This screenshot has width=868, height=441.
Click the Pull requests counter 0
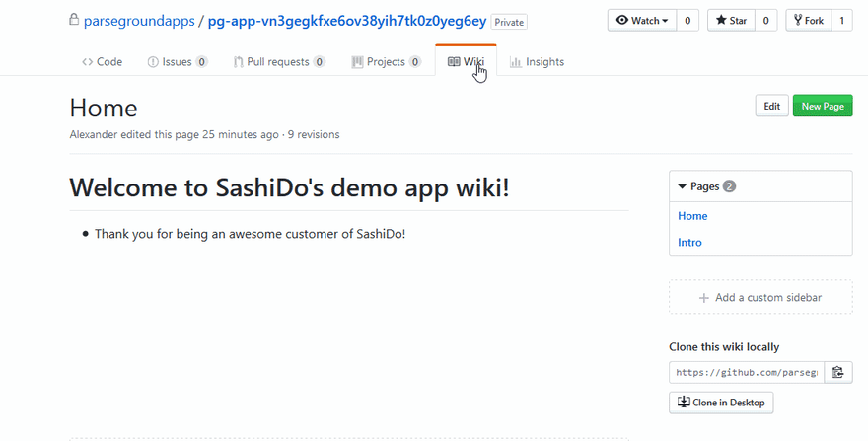320,62
